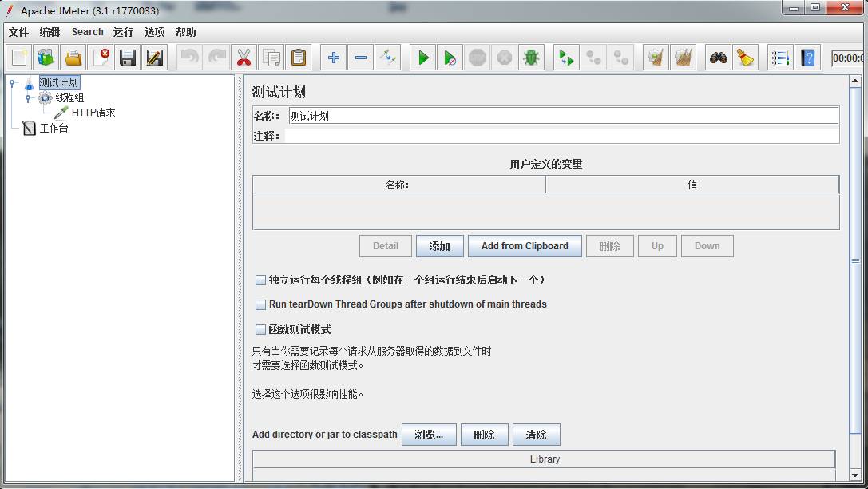Click the Add from Clipboard button

pyautogui.click(x=525, y=246)
